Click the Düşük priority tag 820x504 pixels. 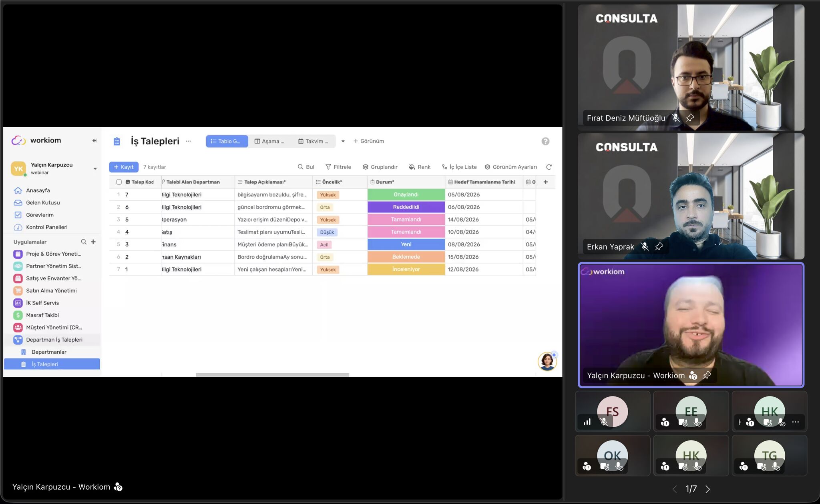click(x=327, y=232)
